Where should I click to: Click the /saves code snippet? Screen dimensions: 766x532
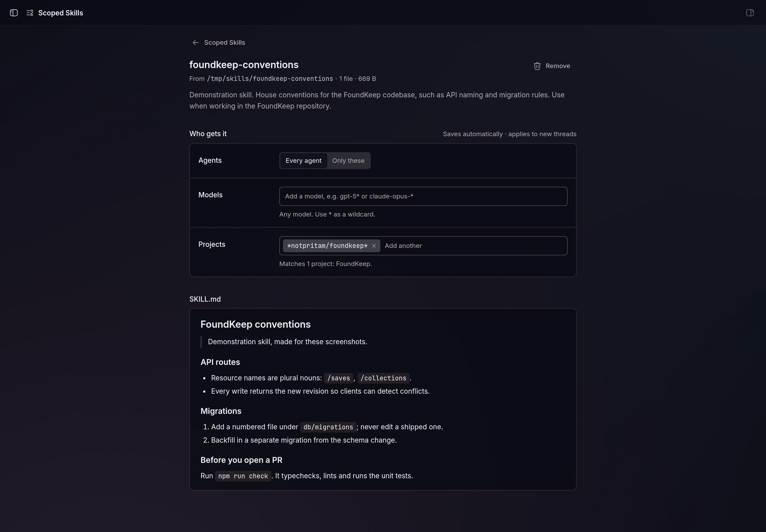338,378
